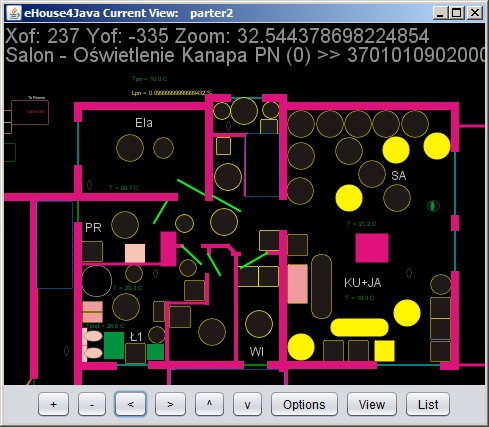This screenshot has width=489, height=427.
Task: Click the Valve ON box under To Rooms
Action: [30, 112]
